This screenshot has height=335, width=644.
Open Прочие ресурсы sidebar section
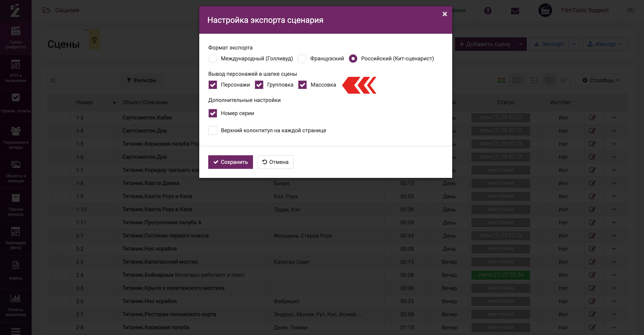click(16, 205)
